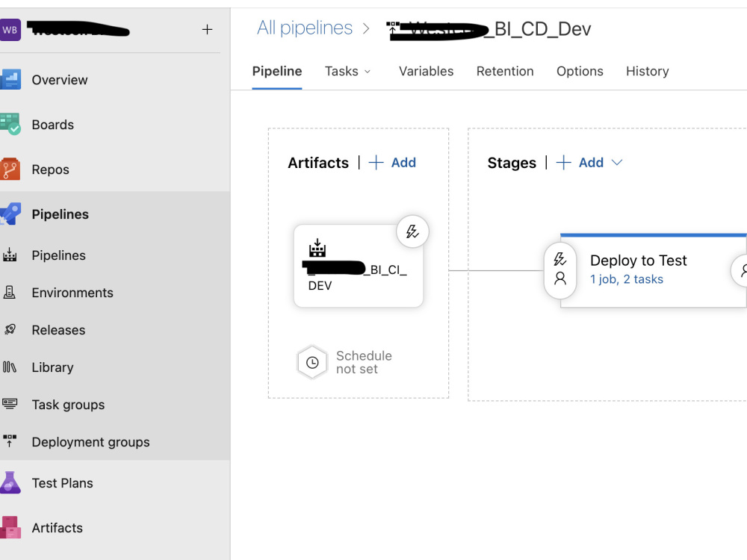Navigate back using the All pipelines breadcrumb
Viewport: 747px width, 560px height.
(x=305, y=28)
